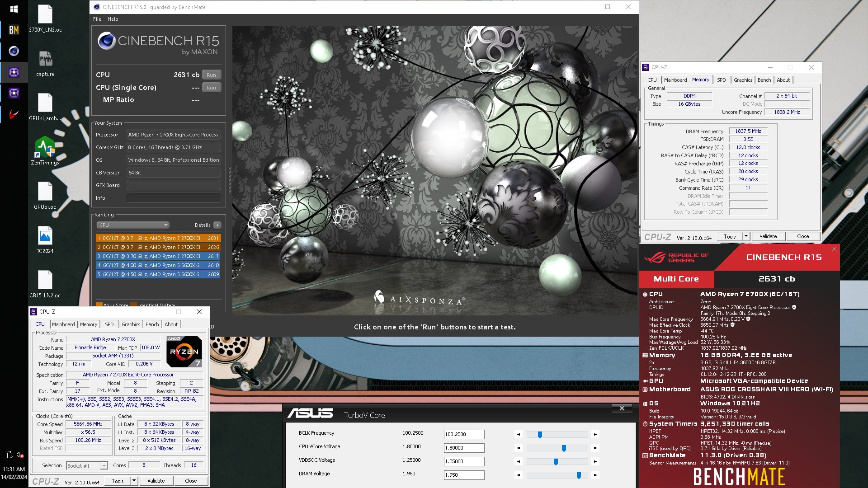Expand Tools dropdown arrow in bottom CPU-Z
This screenshot has height=488, width=868.
tap(134, 481)
